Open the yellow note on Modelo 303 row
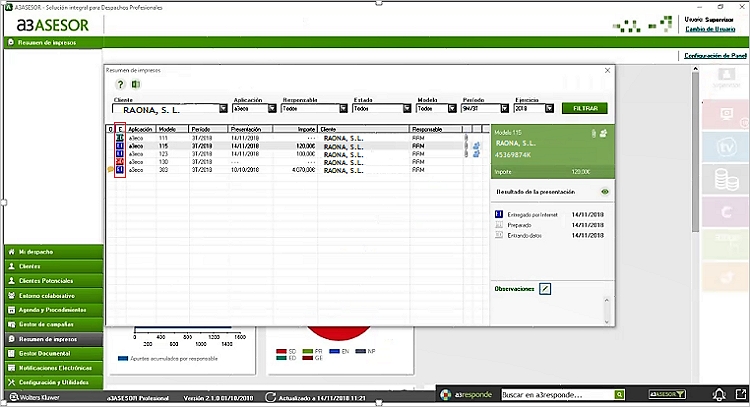 [x=110, y=169]
